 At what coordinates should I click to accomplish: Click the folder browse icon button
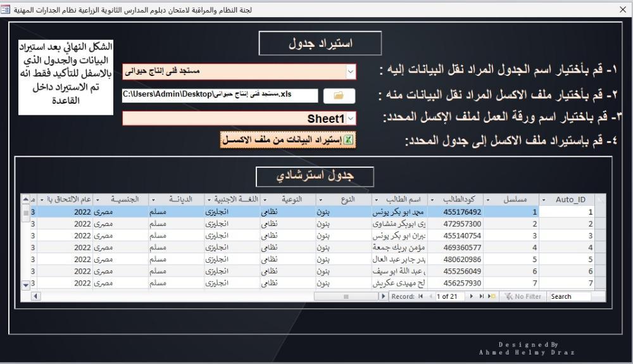[x=339, y=96]
